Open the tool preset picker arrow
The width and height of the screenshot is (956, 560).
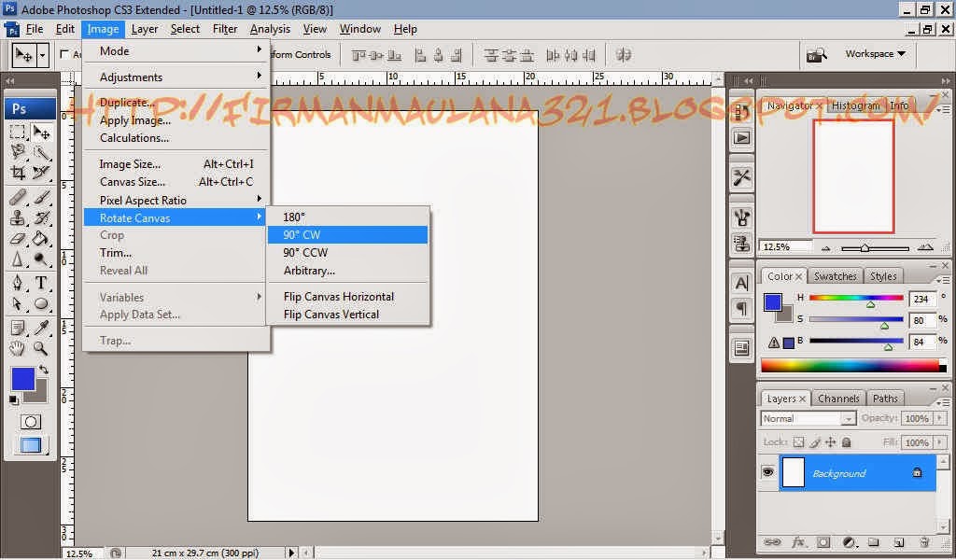coord(43,55)
